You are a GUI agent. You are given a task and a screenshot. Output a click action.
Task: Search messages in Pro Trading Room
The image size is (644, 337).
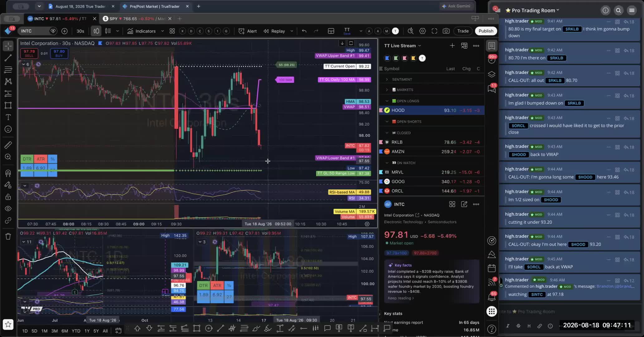[x=618, y=10]
